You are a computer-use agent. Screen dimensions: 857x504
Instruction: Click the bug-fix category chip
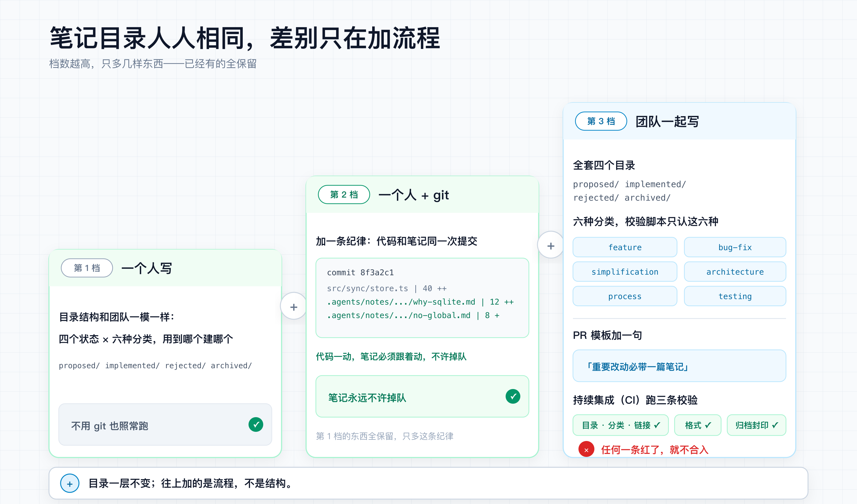[735, 247]
